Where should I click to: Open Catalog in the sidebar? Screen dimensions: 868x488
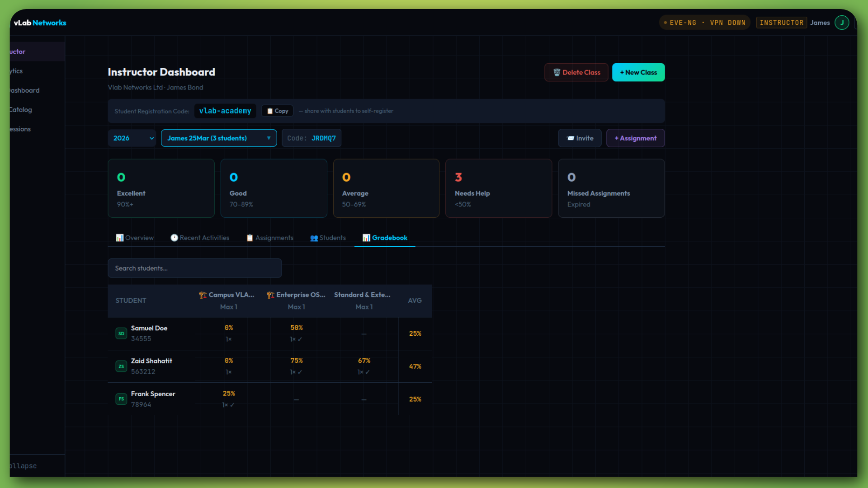[21, 110]
